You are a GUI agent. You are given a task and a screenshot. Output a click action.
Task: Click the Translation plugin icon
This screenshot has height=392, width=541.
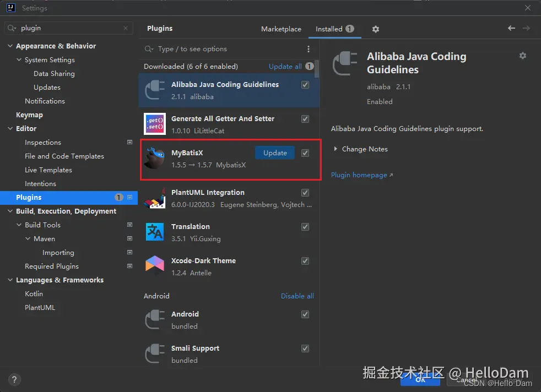(155, 232)
